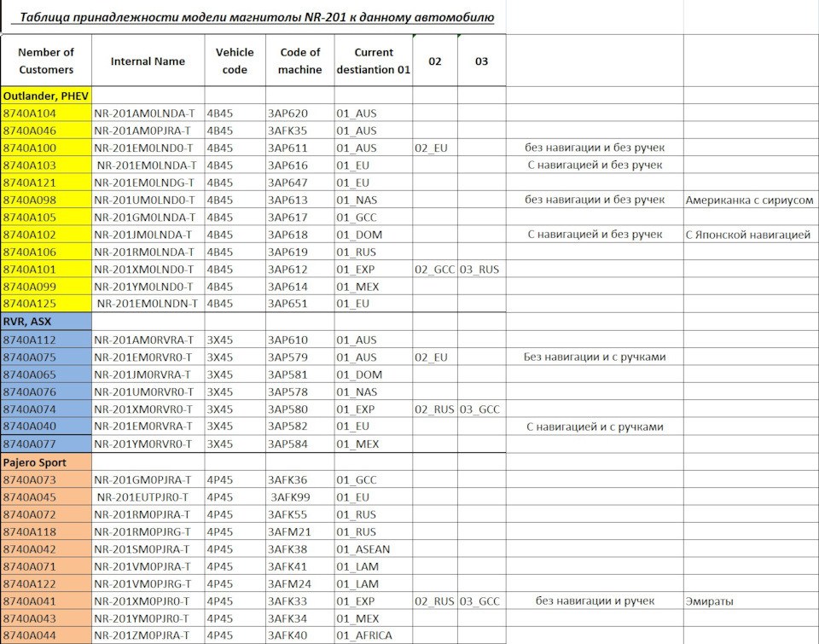Click part number cell 8740A112
This screenshot has height=644, width=819.
click(x=46, y=339)
